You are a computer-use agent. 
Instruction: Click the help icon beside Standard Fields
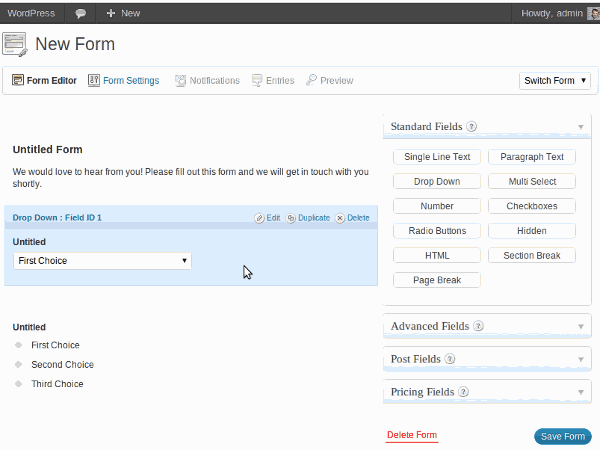click(471, 127)
